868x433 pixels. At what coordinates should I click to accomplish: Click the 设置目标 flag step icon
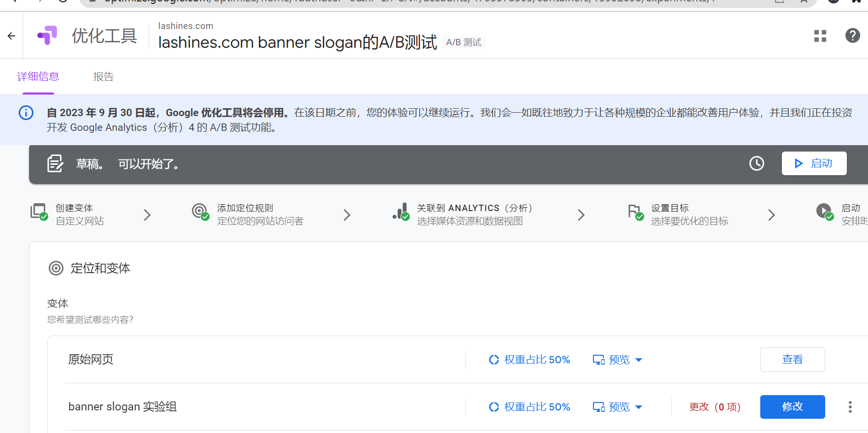635,212
